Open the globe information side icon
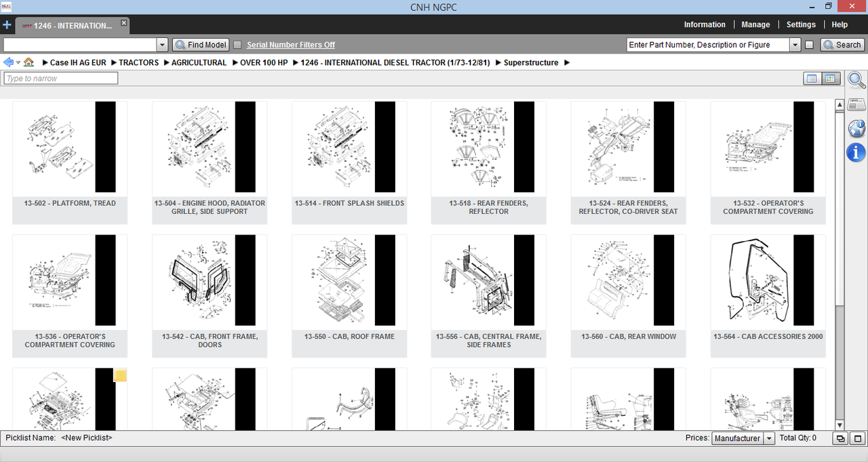 (856, 129)
